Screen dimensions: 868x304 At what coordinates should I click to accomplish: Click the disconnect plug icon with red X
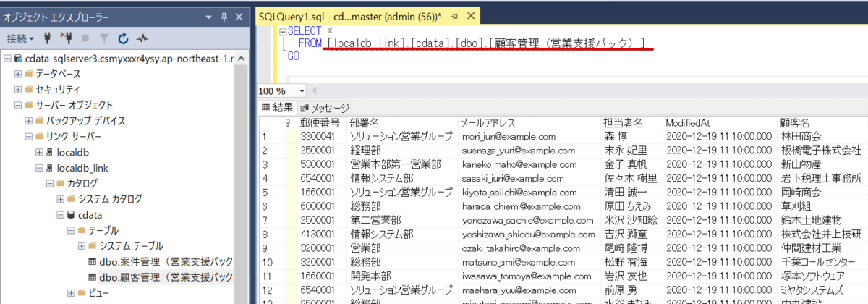click(x=67, y=38)
